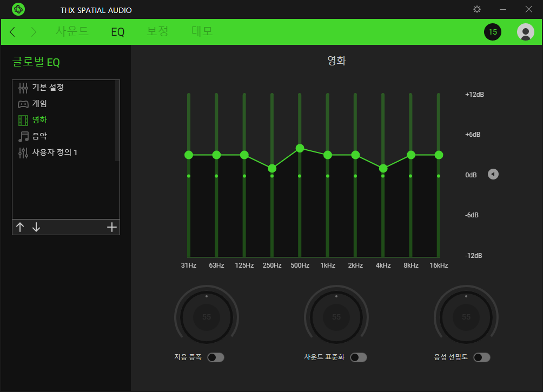543x392 pixels.
Task: Click the 1kHz slider handle
Action: 328,155
